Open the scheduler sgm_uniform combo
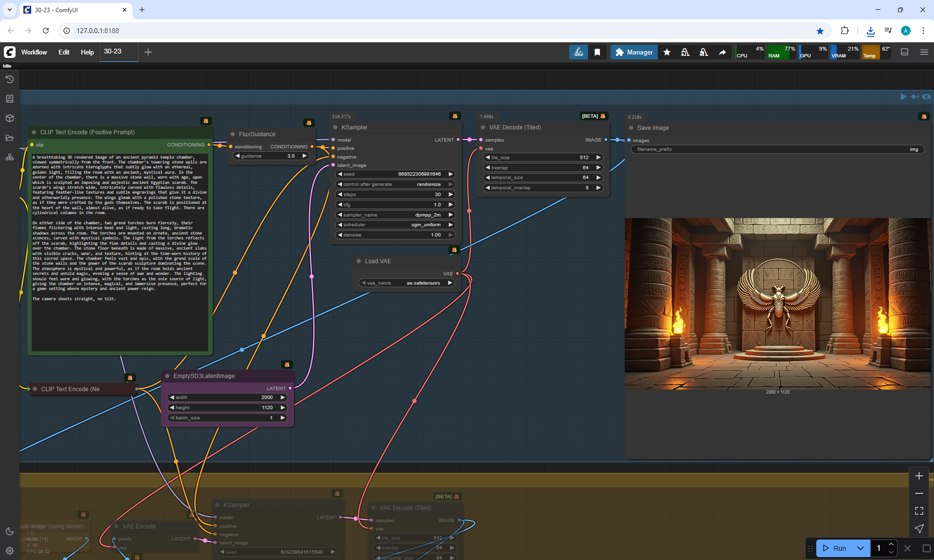Viewport: 934px width, 560px height. (x=395, y=225)
